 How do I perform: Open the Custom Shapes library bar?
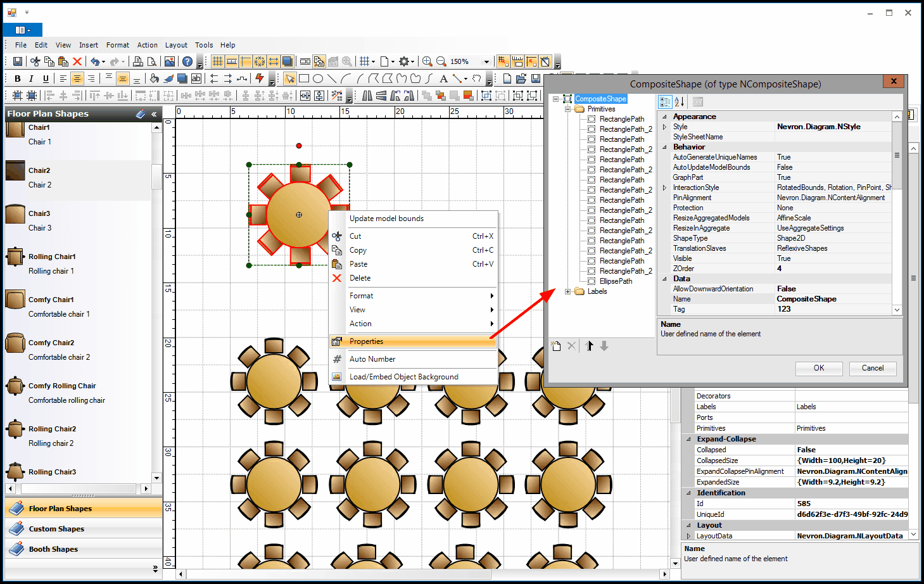pyautogui.click(x=84, y=529)
